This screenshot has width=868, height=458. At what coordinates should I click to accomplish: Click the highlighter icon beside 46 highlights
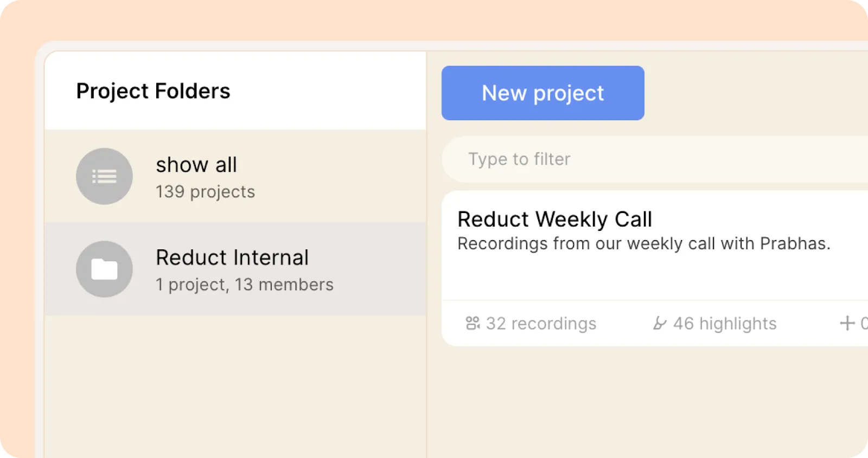click(659, 324)
